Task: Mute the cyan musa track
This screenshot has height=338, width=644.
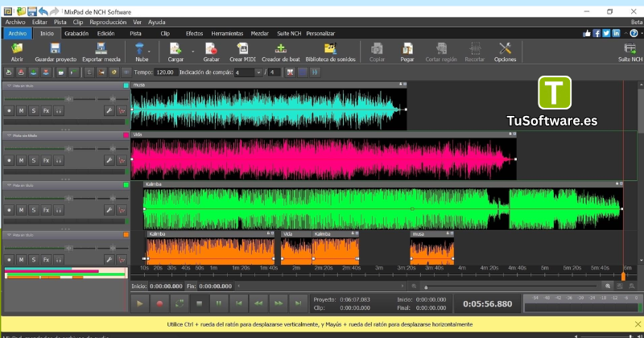Action: click(21, 110)
